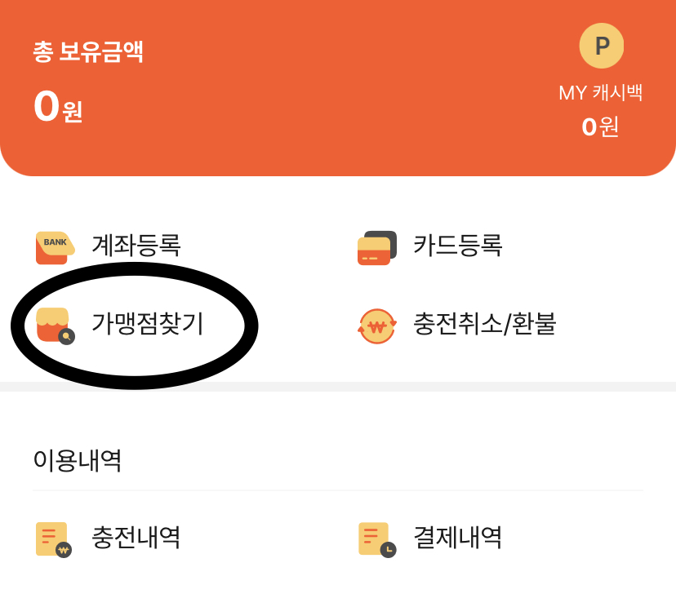
Task: Open the receipt icon next to 충전내역
Action: point(51,538)
